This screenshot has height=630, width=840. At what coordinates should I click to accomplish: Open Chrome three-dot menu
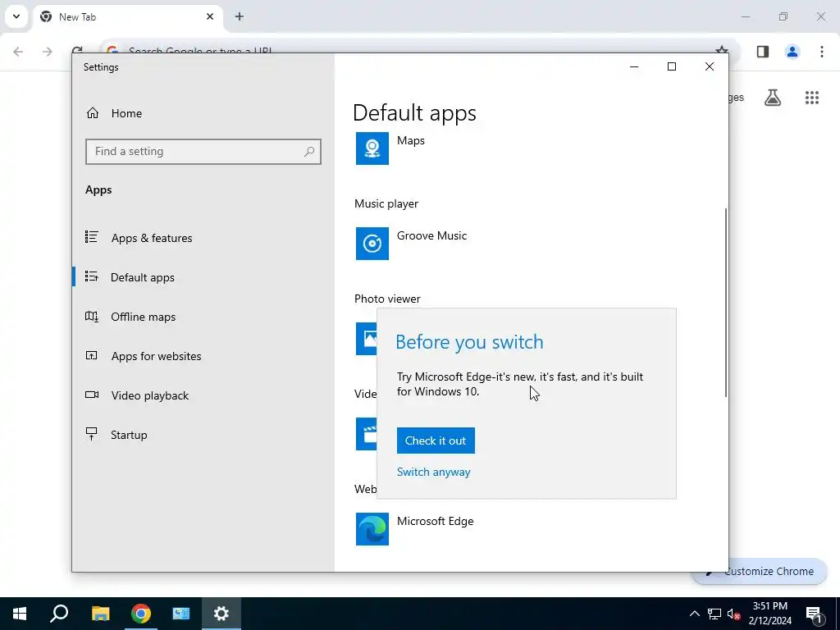(822, 52)
